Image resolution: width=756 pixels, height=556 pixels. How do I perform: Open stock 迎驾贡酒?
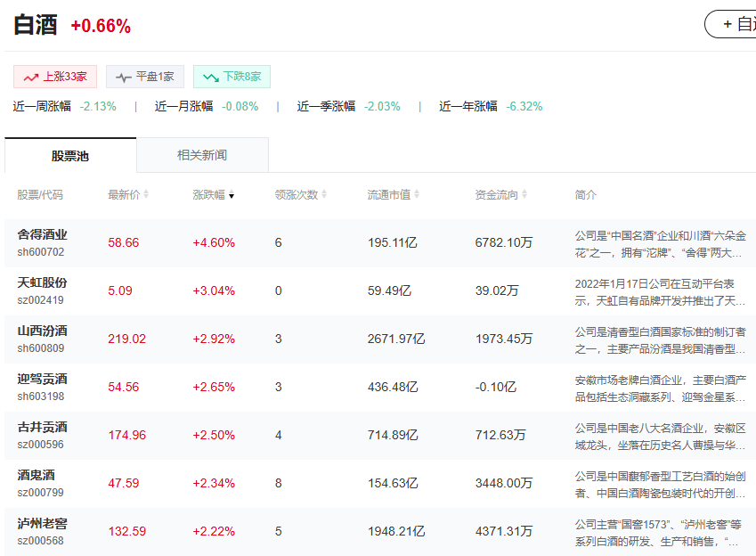pos(43,379)
